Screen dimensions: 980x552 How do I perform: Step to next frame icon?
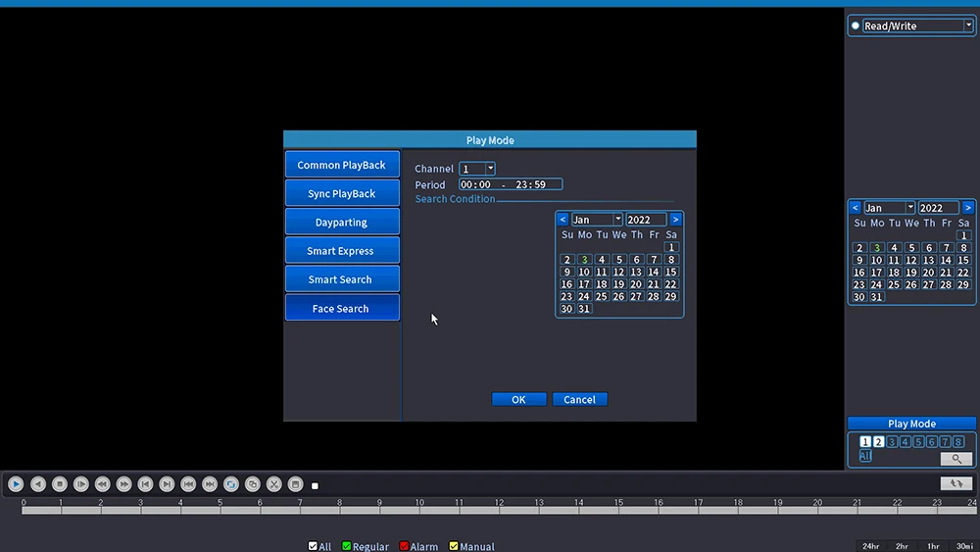tap(167, 484)
